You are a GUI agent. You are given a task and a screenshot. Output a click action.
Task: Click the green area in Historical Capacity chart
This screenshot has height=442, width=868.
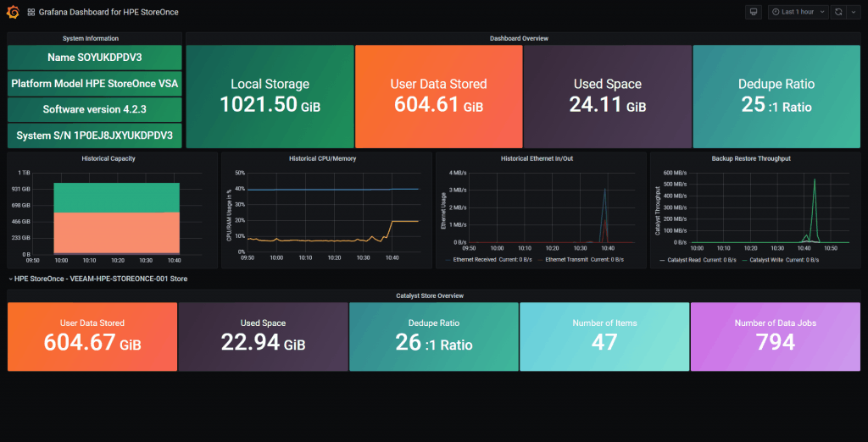coord(116,197)
